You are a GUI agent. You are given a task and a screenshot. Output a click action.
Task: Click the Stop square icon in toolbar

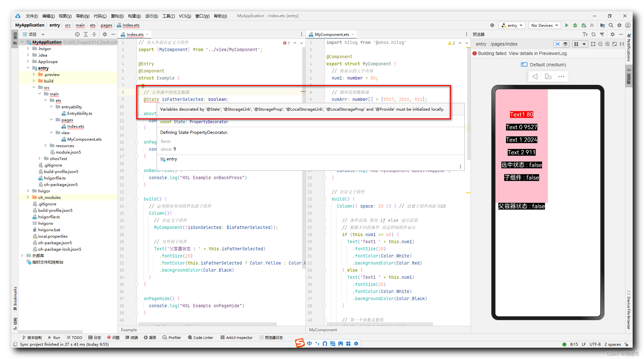592,25
